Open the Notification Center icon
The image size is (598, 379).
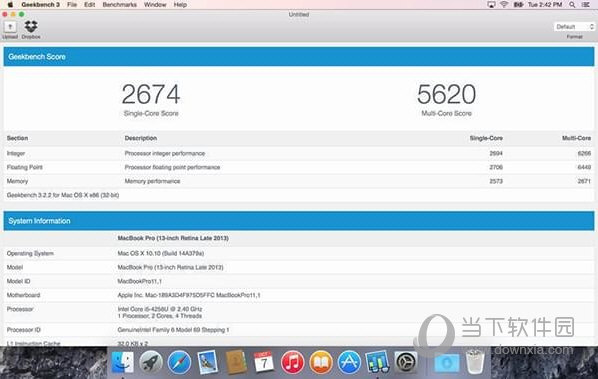(586, 5)
